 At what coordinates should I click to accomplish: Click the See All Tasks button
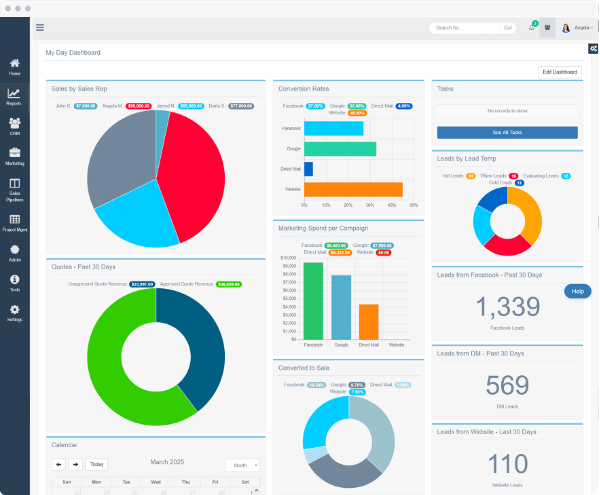click(x=507, y=133)
